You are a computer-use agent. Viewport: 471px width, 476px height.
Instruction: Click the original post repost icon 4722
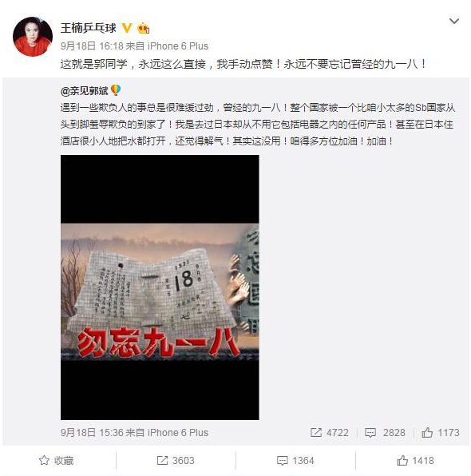click(x=316, y=432)
